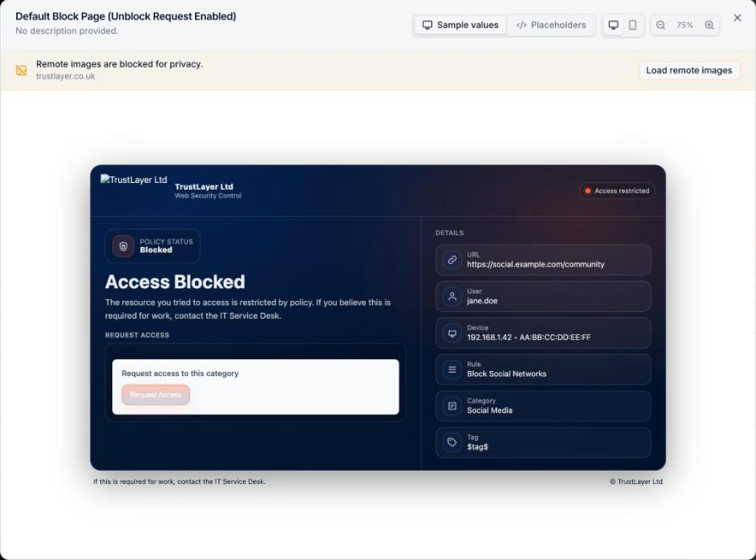Click No description provided text
Viewport: 756px width, 560px height.
click(x=67, y=31)
